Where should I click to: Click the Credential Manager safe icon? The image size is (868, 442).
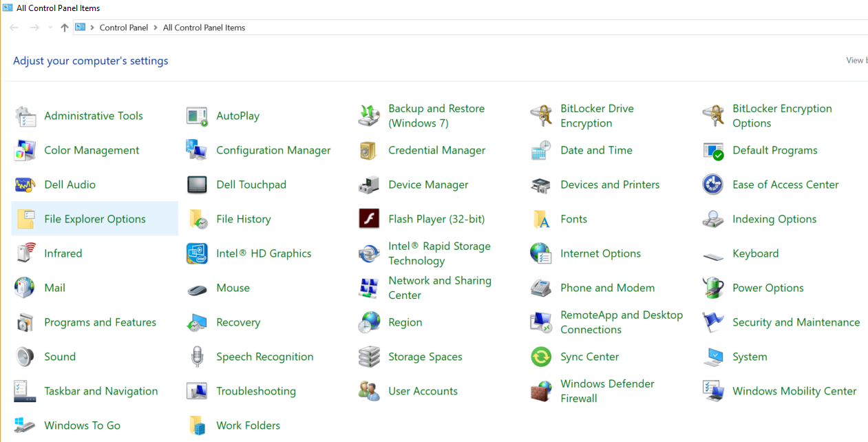click(370, 151)
